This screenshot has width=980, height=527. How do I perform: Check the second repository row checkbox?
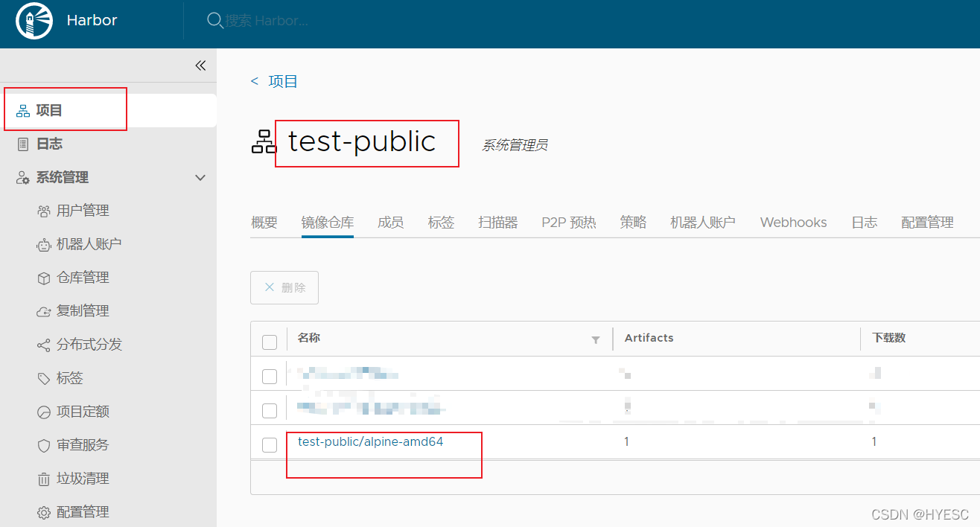point(270,411)
